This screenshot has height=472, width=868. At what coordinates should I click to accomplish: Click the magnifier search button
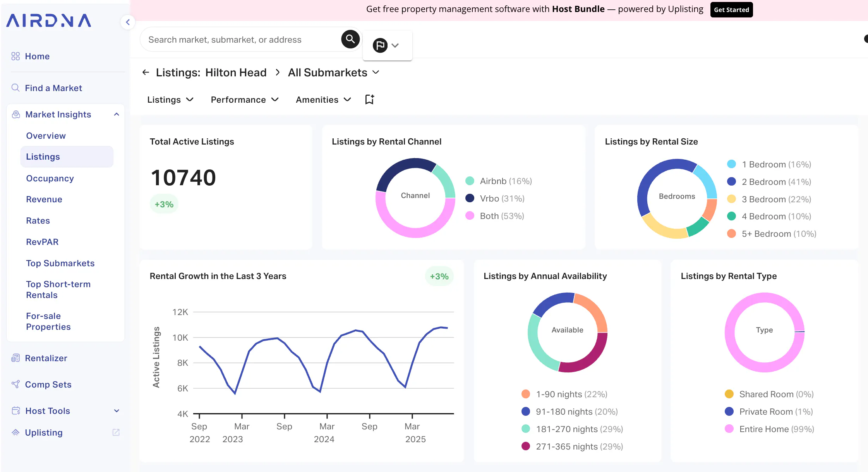(x=350, y=39)
